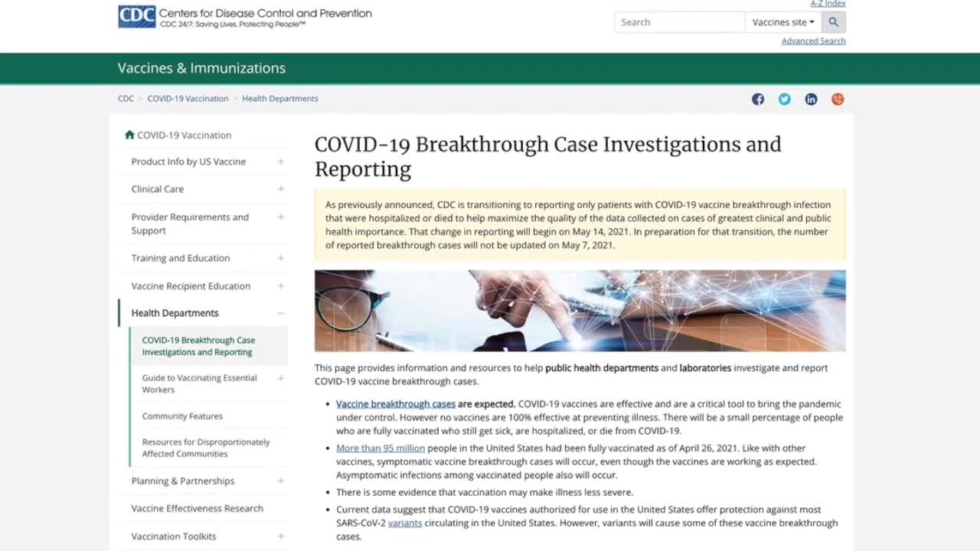This screenshot has width=980, height=551.
Task: Click the magnifier search button
Action: [x=834, y=22]
